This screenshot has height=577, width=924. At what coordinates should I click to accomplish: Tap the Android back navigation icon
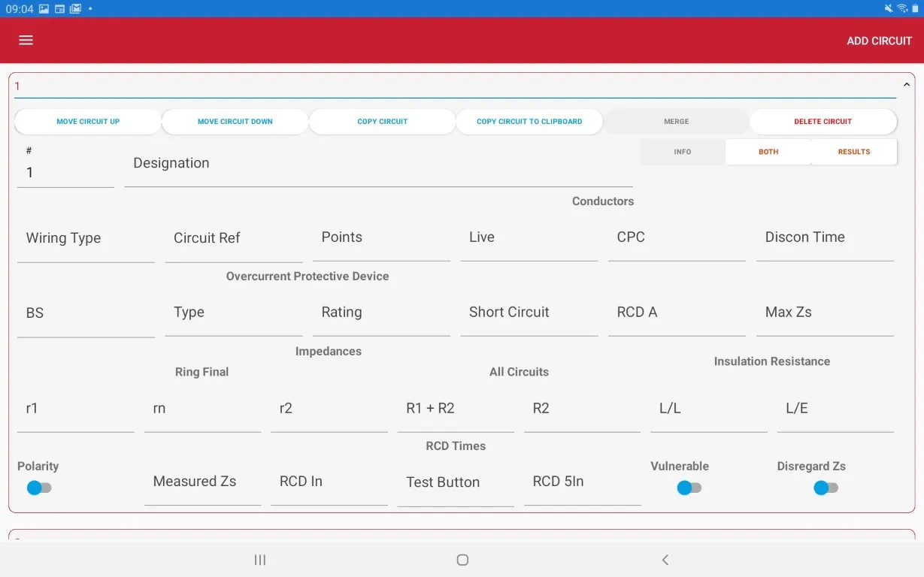[x=665, y=560]
